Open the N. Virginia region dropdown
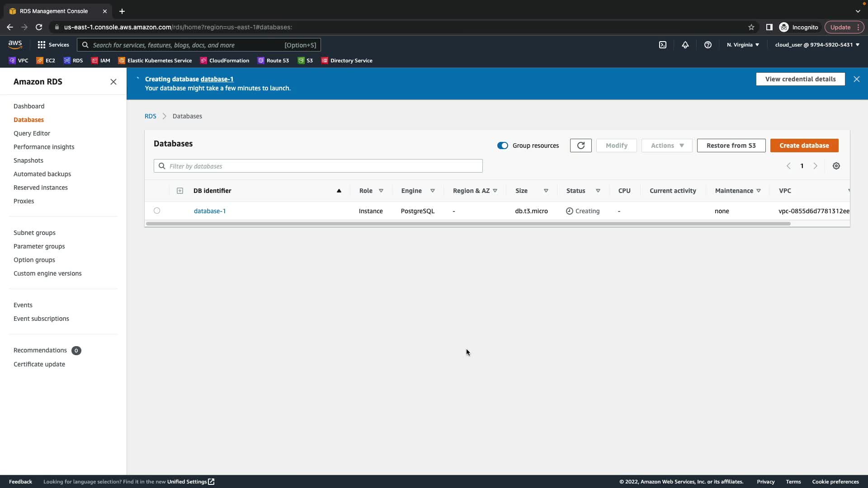868x488 pixels. pyautogui.click(x=743, y=45)
